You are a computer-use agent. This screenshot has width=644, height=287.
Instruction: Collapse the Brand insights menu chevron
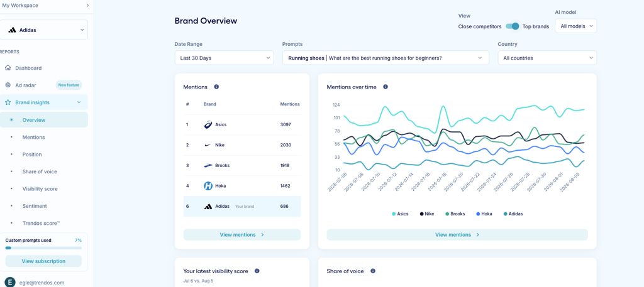point(79,102)
